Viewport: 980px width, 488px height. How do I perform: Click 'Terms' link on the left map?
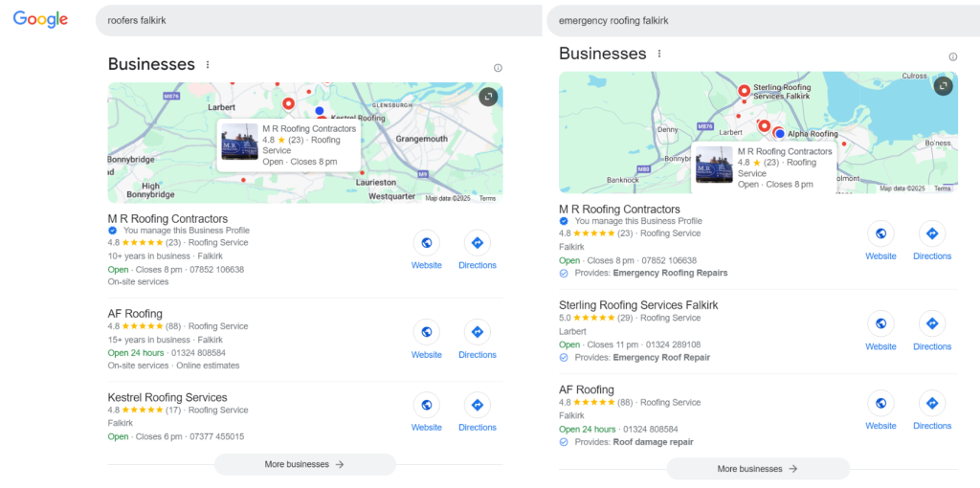click(x=487, y=198)
